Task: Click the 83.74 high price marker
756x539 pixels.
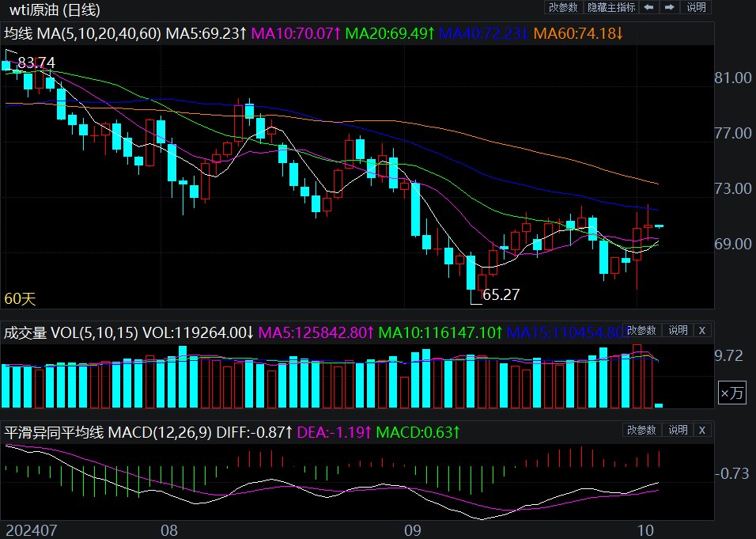Action: point(36,63)
